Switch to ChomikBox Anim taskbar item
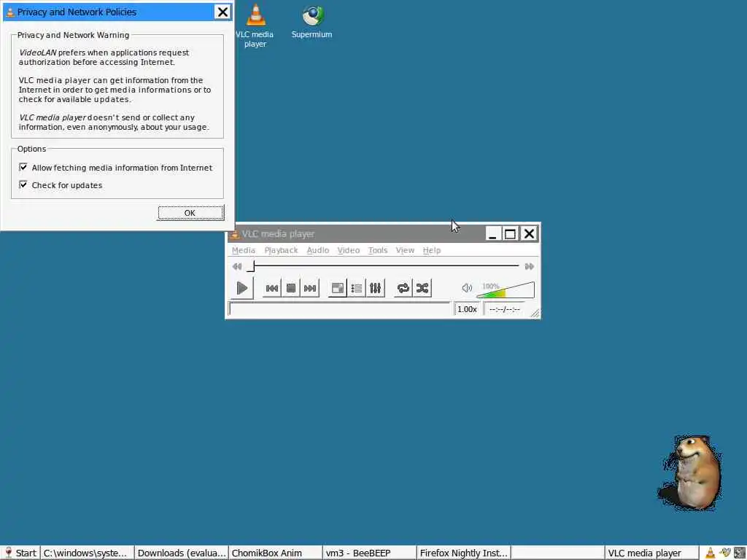Image resolution: width=747 pixels, height=560 pixels. click(275, 553)
